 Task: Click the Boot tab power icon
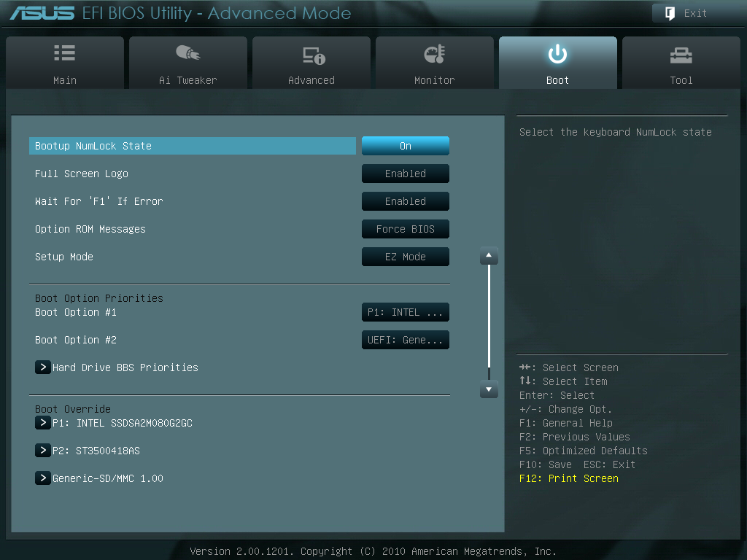click(x=557, y=54)
